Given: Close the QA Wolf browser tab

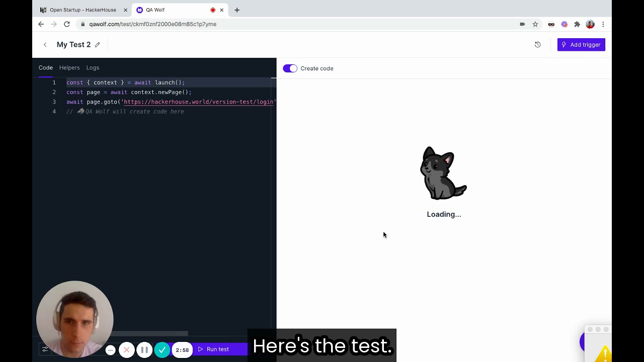Looking at the screenshot, I should (x=221, y=10).
